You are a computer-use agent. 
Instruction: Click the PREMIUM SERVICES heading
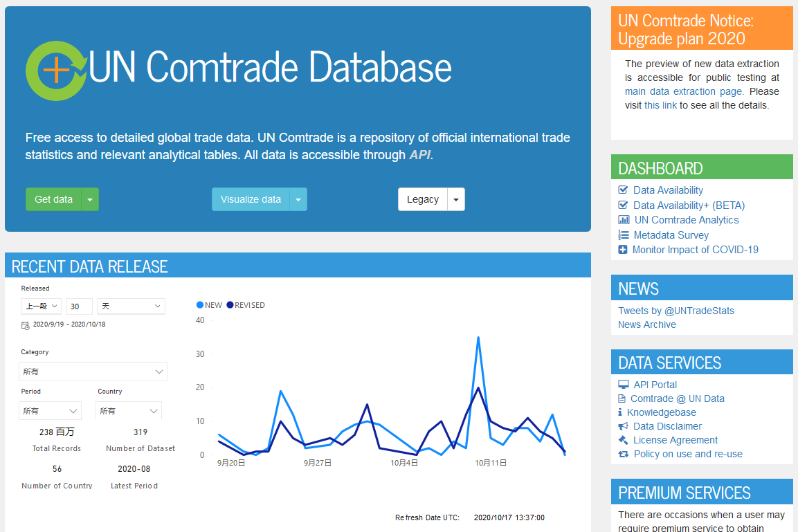click(684, 493)
